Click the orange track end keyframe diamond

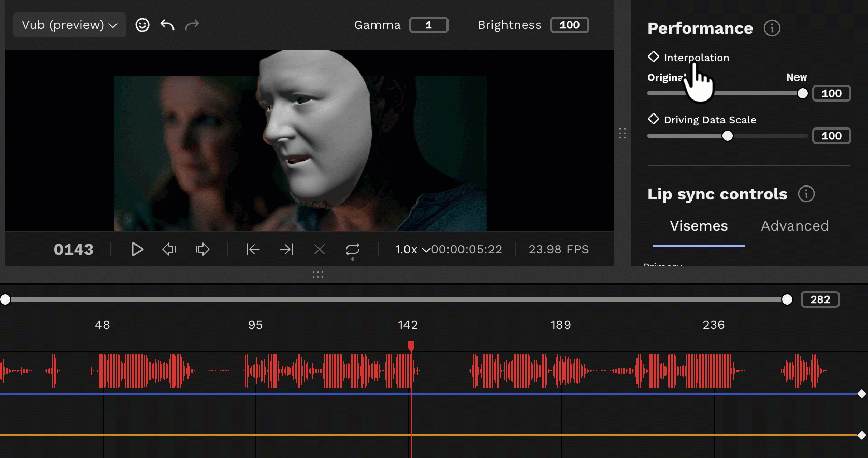point(862,435)
